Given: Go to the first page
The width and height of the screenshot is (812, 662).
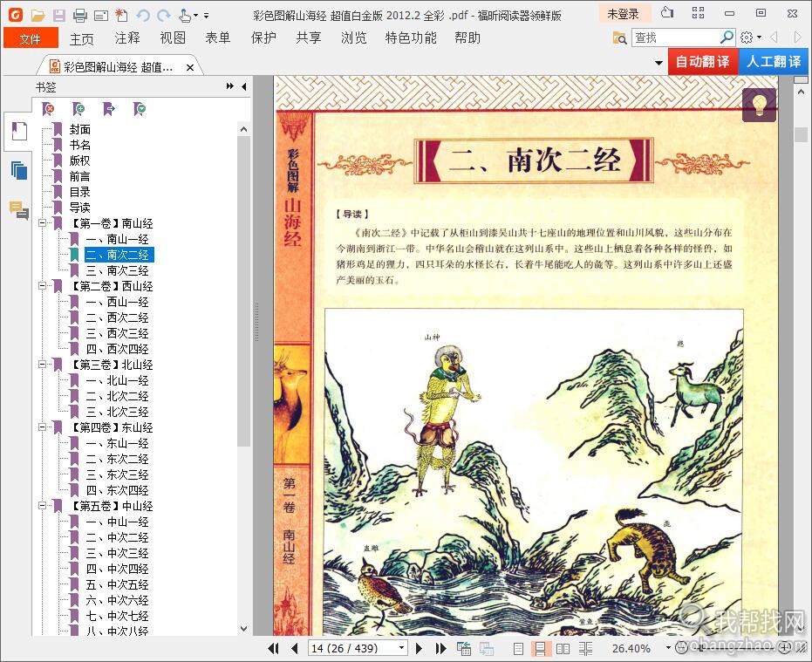Looking at the screenshot, I should 274,648.
